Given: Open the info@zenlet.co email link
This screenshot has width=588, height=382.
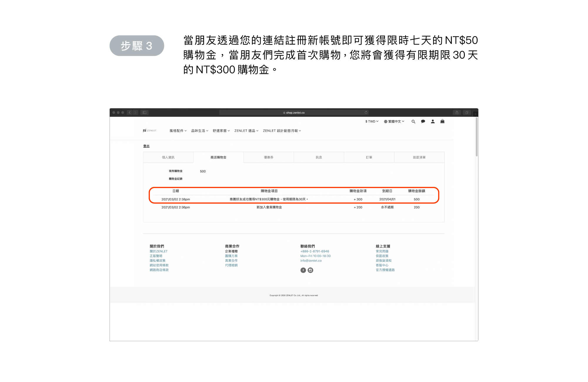Looking at the screenshot, I should (x=311, y=261).
